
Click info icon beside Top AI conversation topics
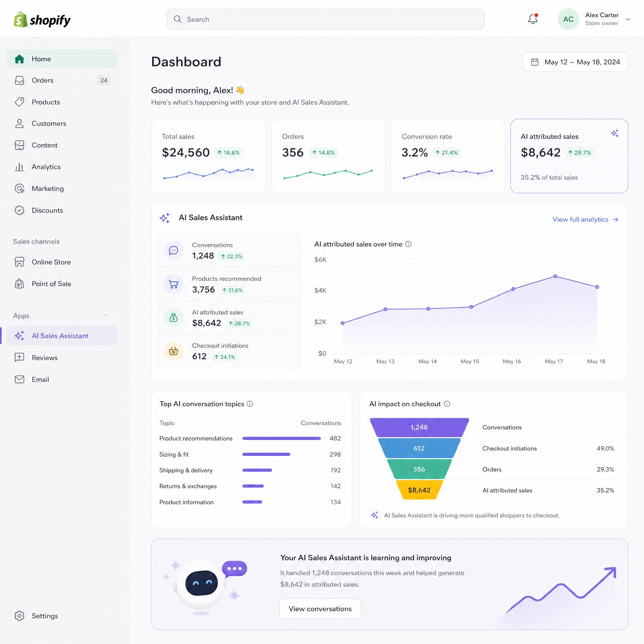250,404
